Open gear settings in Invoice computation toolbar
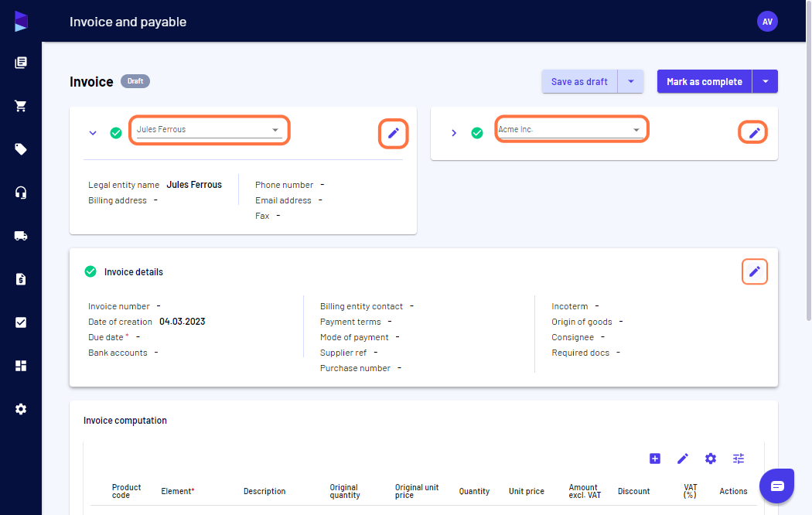Viewport: 812px width, 515px height. click(711, 459)
